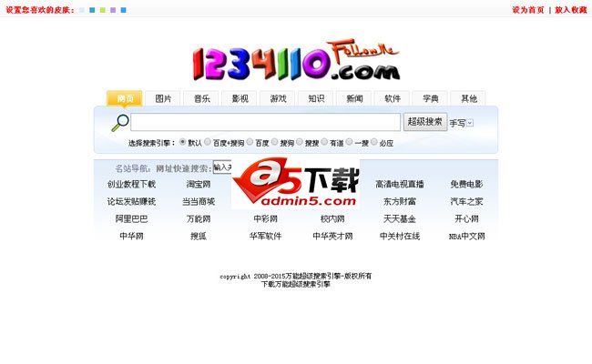
Task: Click the magnifying glass search icon
Action: point(120,123)
